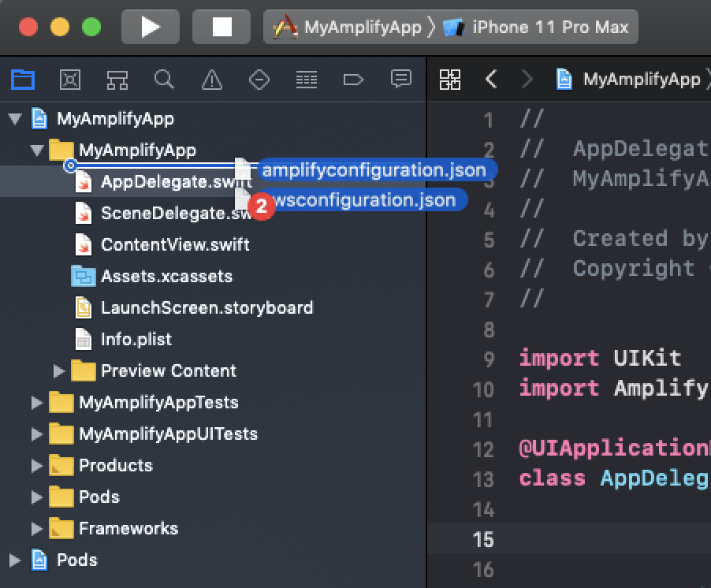Open the Find navigator
This screenshot has height=588, width=711.
point(164,80)
